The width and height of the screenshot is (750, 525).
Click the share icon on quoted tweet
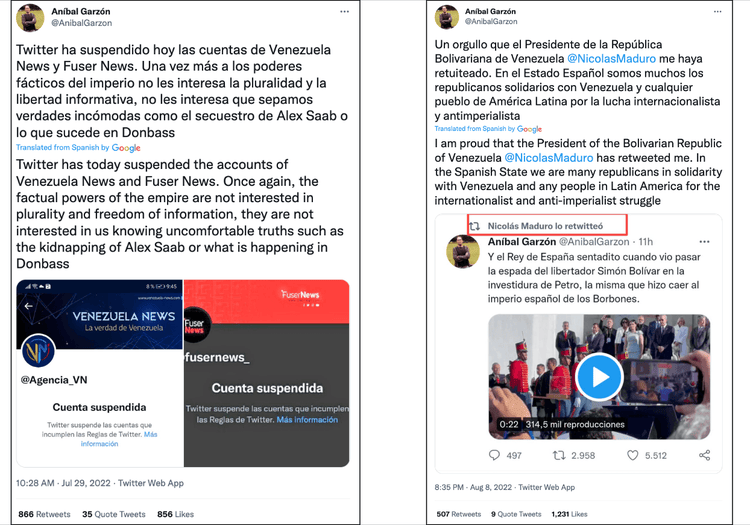coord(705,455)
